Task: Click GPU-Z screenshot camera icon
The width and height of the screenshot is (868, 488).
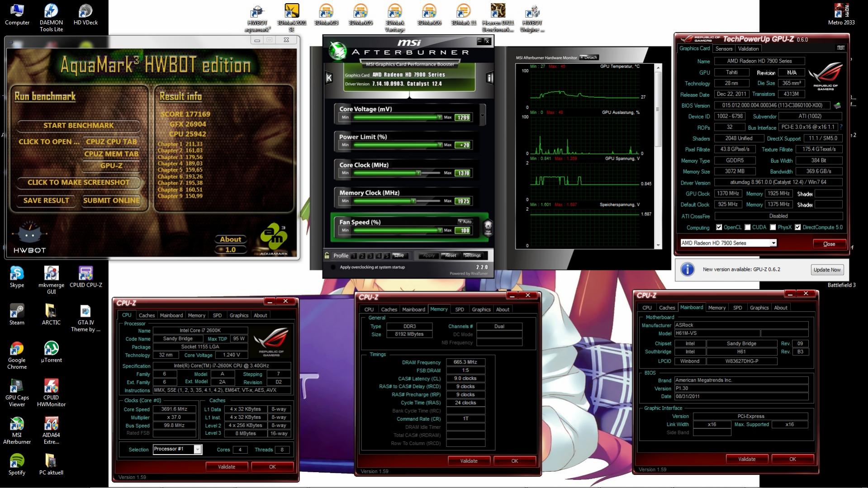Action: [x=840, y=48]
